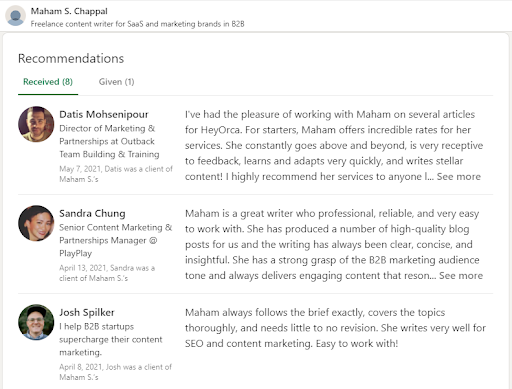Screen dimensions: 512x389
Task: Click Sandra's Senior Content Marketing headline
Action: click(x=116, y=240)
